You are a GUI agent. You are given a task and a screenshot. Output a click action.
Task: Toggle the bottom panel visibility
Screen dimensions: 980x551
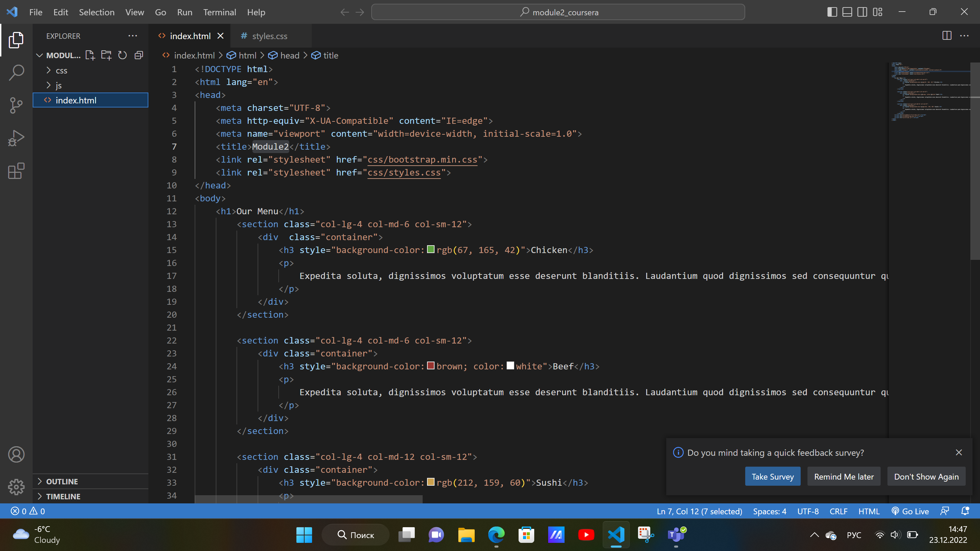[x=847, y=12]
